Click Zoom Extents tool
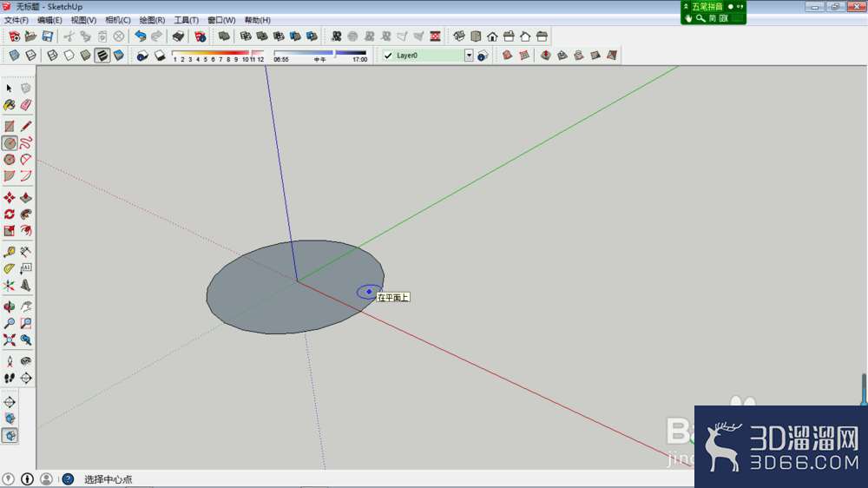Viewport: 868px width, 488px height. pos(10,340)
